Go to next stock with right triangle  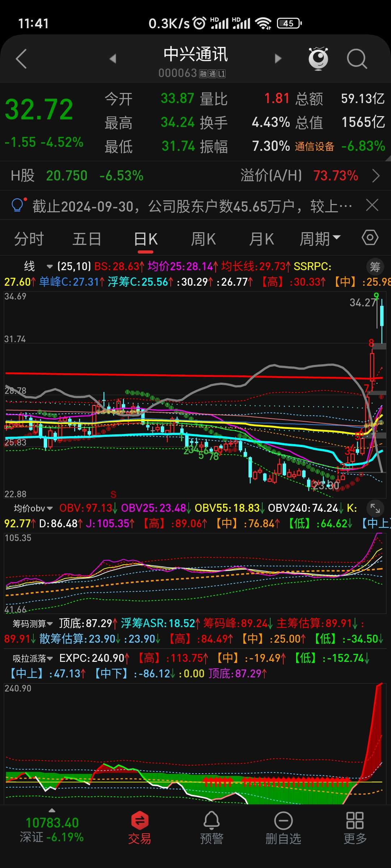pos(278,59)
